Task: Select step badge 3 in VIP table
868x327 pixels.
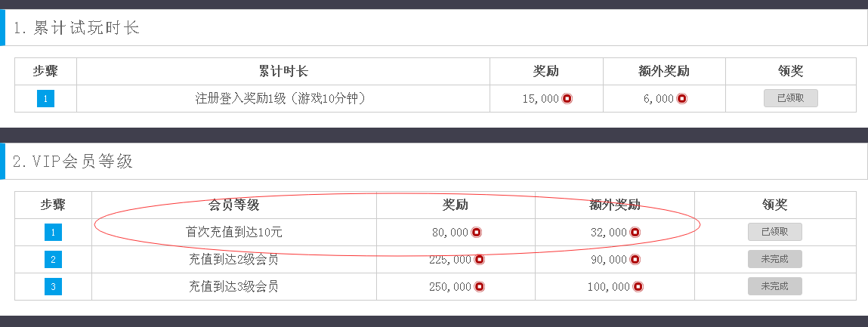Action: [x=53, y=287]
